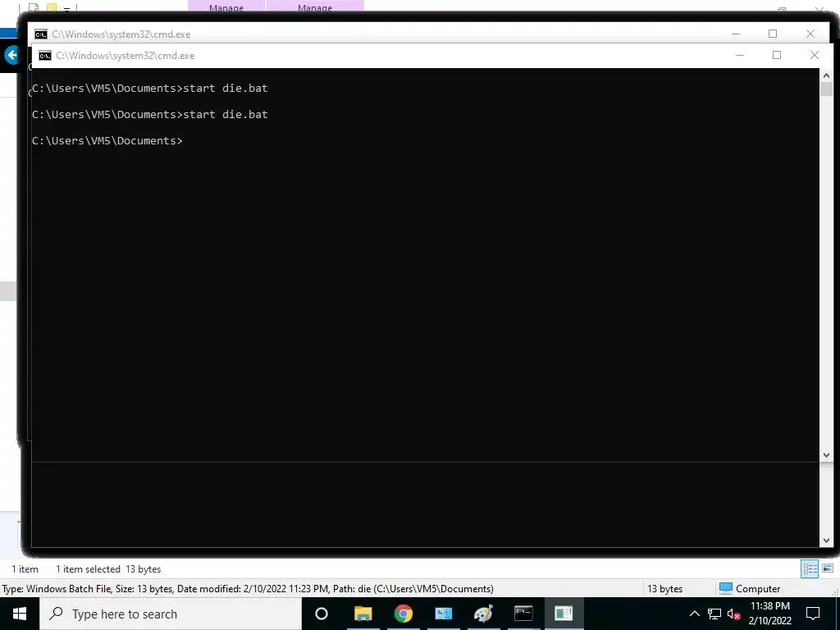The image size is (840, 630).
Task: Open Cortana circle on taskbar
Action: (322, 614)
